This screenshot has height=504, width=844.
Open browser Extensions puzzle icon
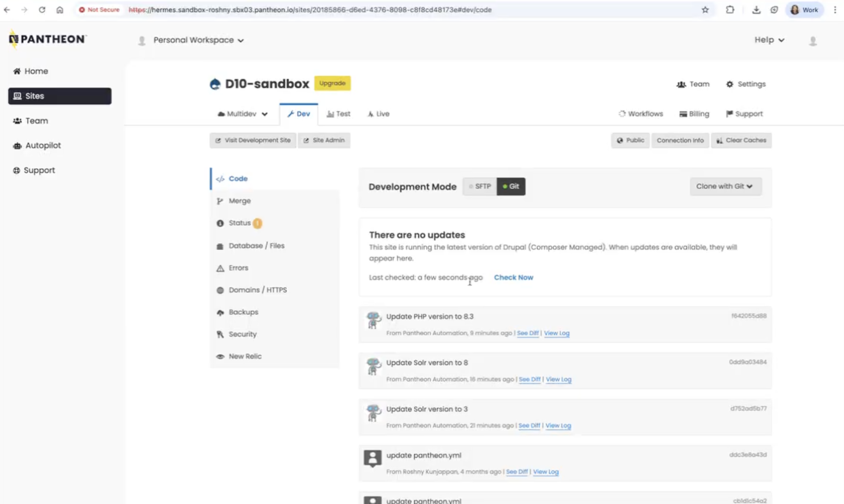[x=730, y=10]
